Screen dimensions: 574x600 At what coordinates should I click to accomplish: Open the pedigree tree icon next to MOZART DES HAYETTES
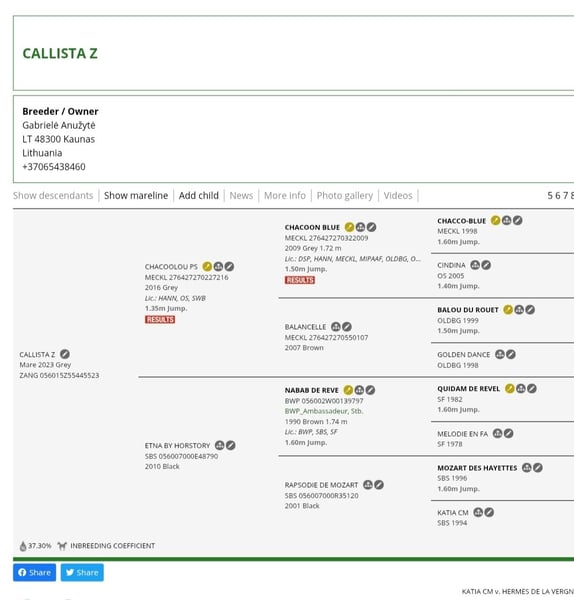coord(527,468)
